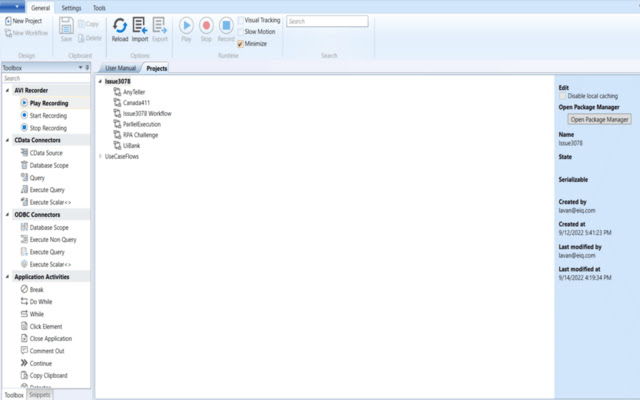The width and height of the screenshot is (640, 400).
Task: Select Execute Non Query activity
Action: point(53,240)
